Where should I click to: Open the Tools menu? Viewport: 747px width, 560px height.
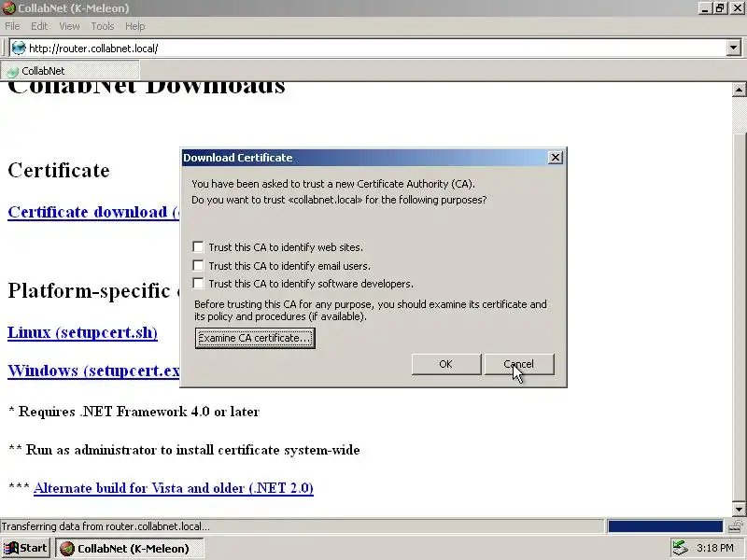tap(103, 26)
